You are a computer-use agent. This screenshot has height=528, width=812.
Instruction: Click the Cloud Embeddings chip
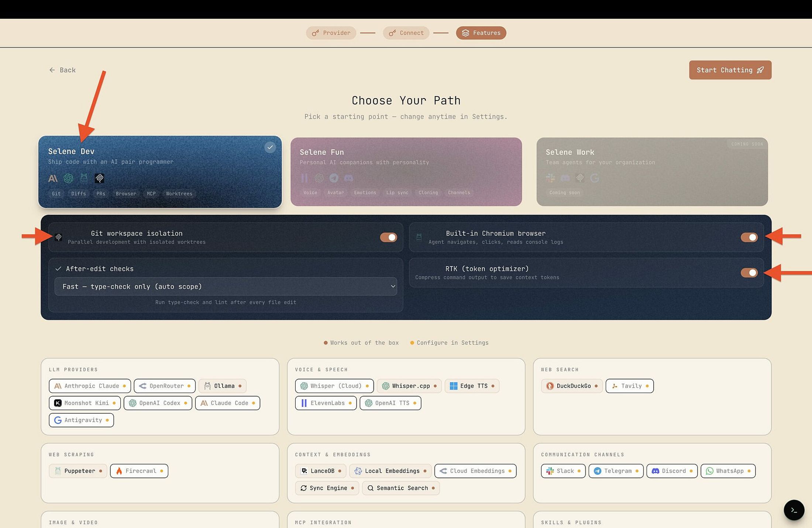[x=475, y=471]
